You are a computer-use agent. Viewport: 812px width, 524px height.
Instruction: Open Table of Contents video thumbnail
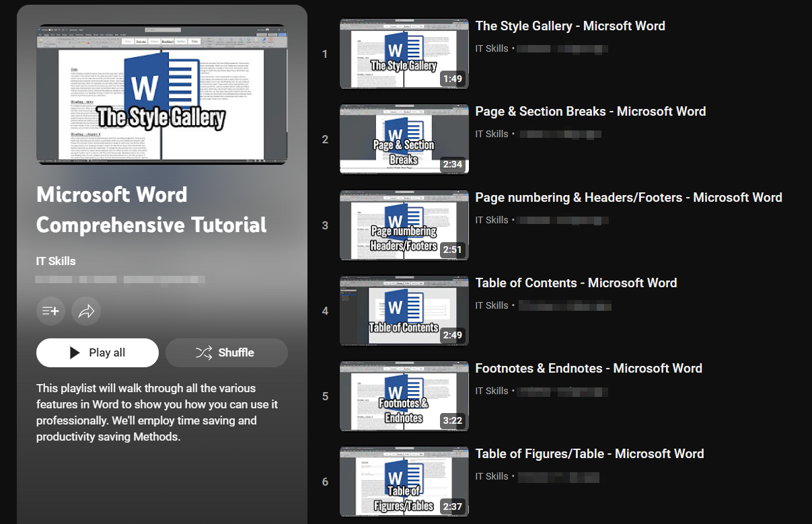coord(404,311)
